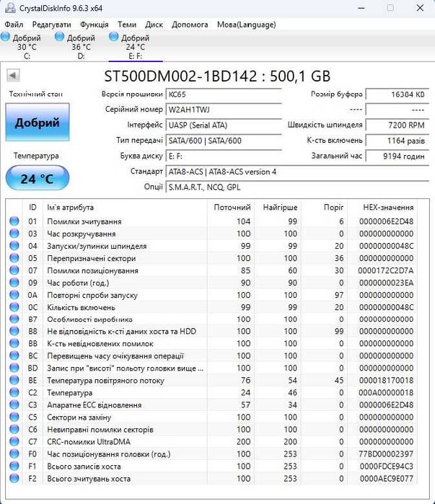Click status icon of attribute BC row
435x504 pixels.
pos(14,355)
